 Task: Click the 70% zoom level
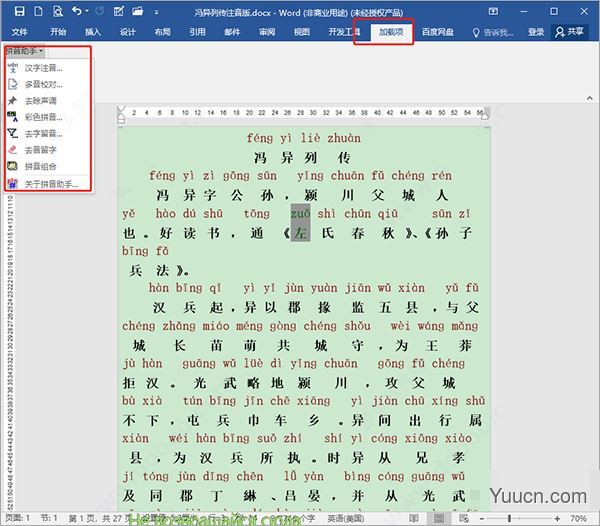point(578,518)
